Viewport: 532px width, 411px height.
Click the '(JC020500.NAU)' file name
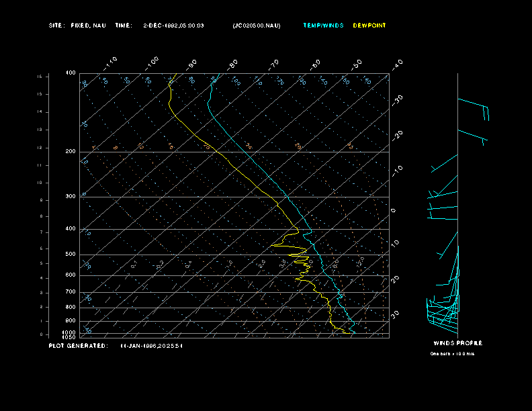(257, 26)
